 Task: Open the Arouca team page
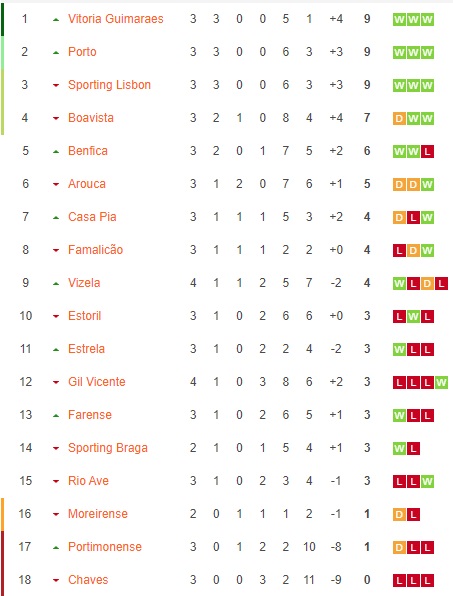pyautogui.click(x=87, y=184)
